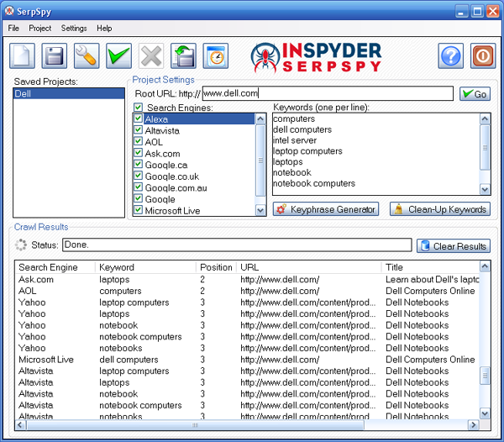
Task: Uncheck the Google.ca search engine checkbox
Action: tap(139, 164)
